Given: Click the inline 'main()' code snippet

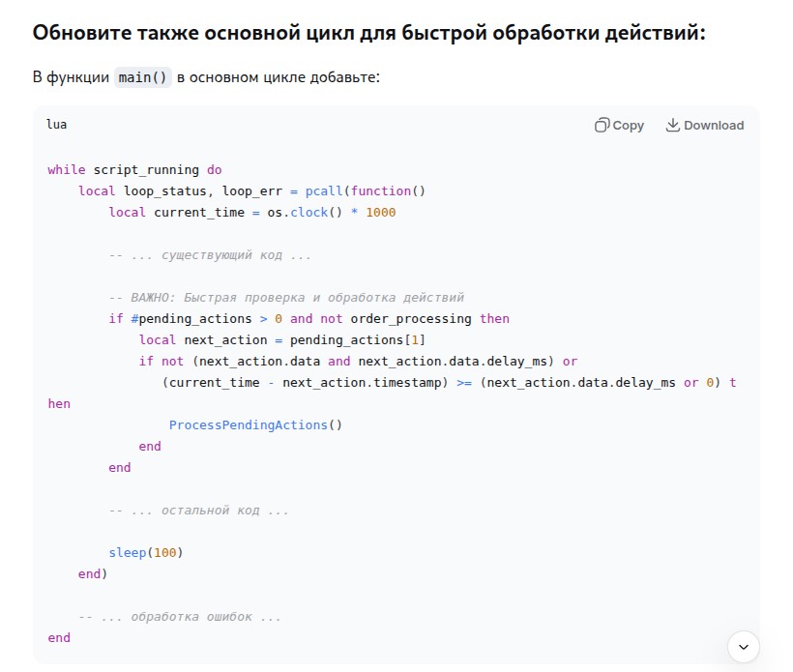Looking at the screenshot, I should point(143,77).
